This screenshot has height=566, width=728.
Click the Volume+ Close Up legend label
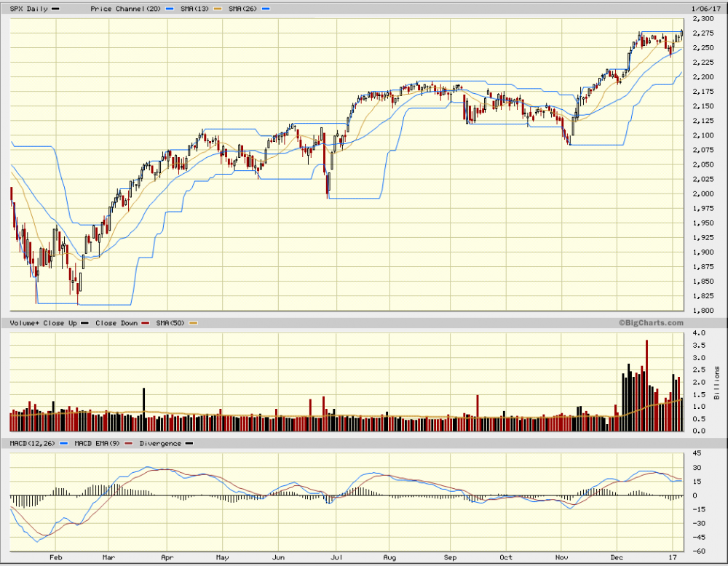(43, 322)
